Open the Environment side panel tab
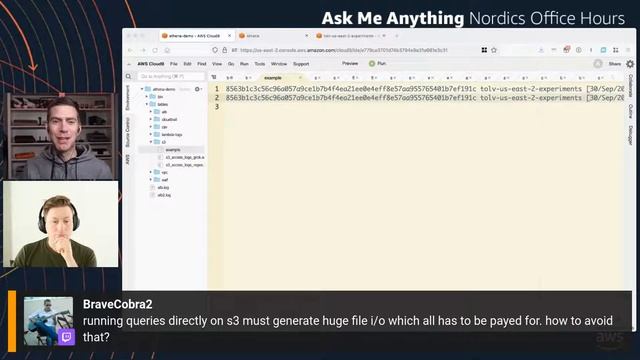640x360 pixels. pos(128,98)
